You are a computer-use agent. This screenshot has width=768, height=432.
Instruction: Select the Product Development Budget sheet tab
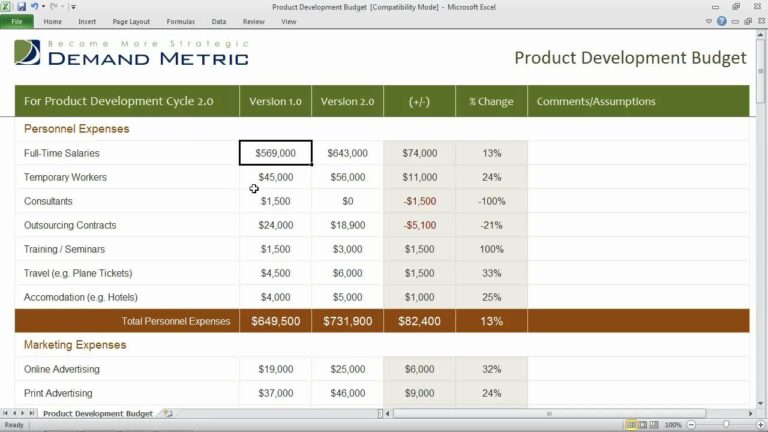pyautogui.click(x=97, y=413)
